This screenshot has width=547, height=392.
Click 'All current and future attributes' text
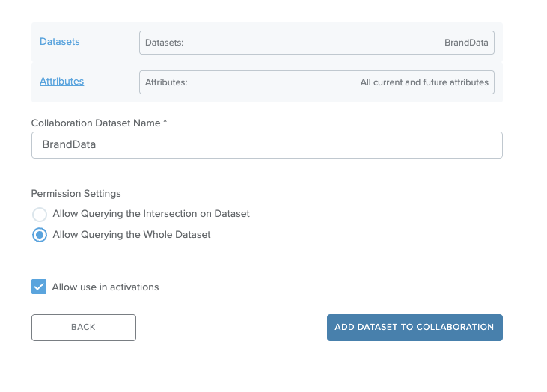pyautogui.click(x=424, y=82)
